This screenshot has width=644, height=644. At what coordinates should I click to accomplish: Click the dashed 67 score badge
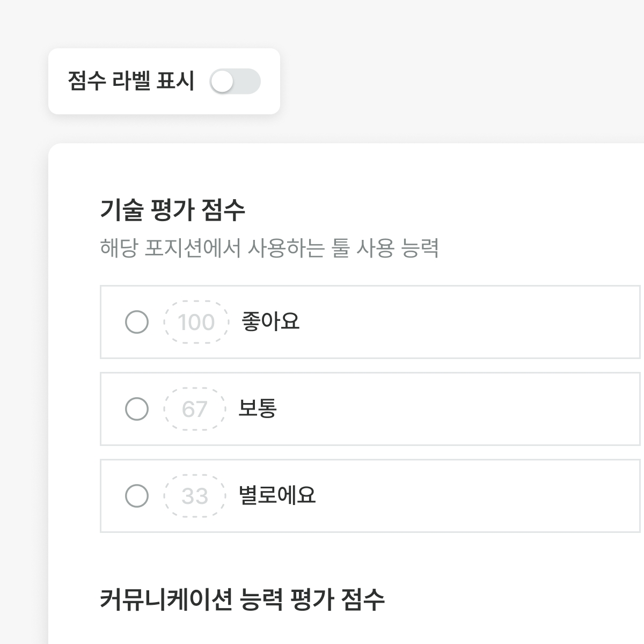(x=194, y=409)
